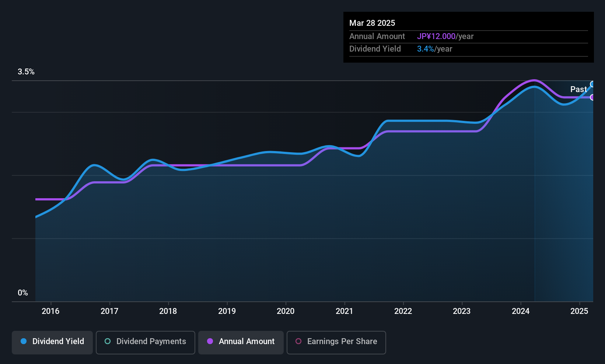This screenshot has width=605, height=364.
Task: Click the JP¥12.000/year annual amount value
Action: pyautogui.click(x=445, y=36)
